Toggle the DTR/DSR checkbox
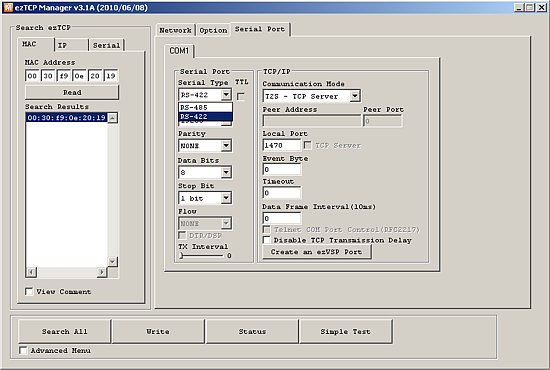The width and height of the screenshot is (550, 370). [182, 235]
